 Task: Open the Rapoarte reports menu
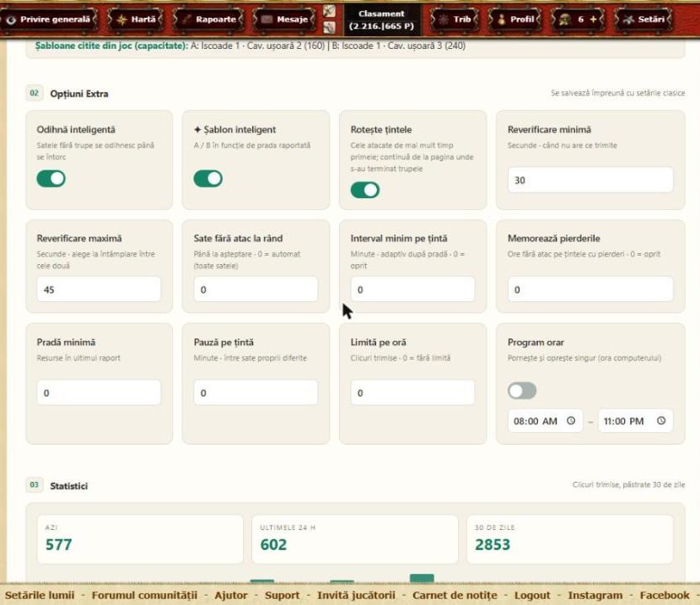coord(208,19)
